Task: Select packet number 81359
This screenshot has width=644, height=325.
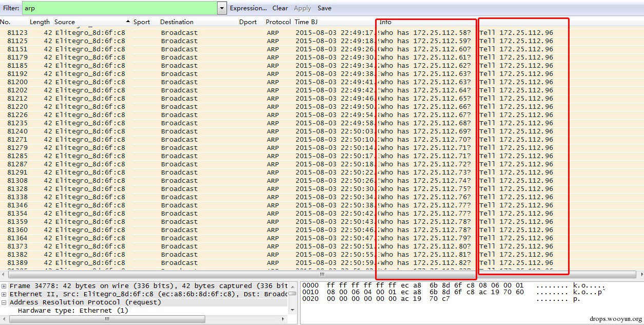Action: click(x=17, y=222)
